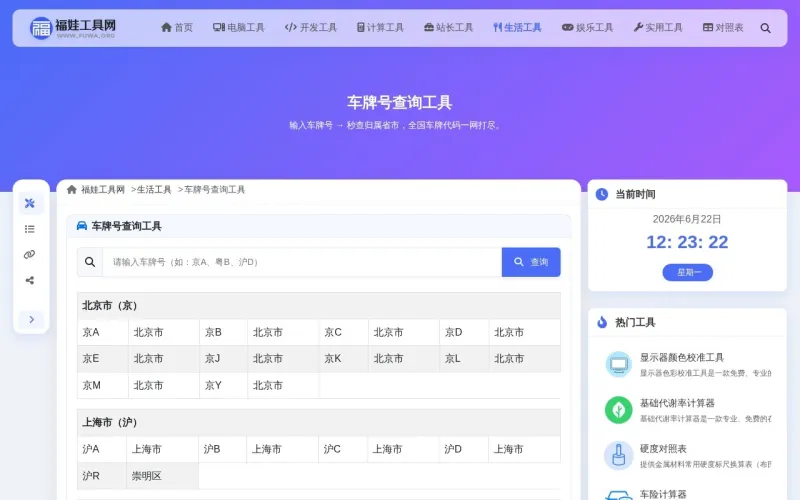The image size is (800, 500).
Task: Select the 京K table cell
Action: 343,359
